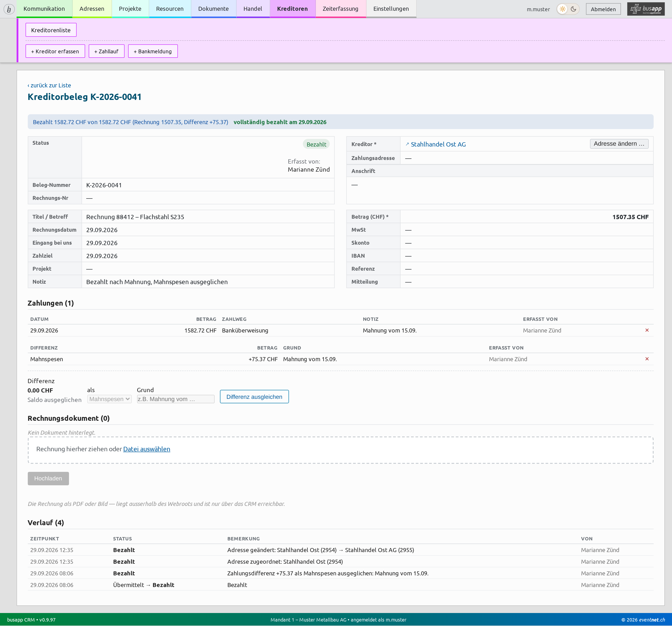
Task: Select the 1507.35 CHF Betrag value
Action: 630,217
